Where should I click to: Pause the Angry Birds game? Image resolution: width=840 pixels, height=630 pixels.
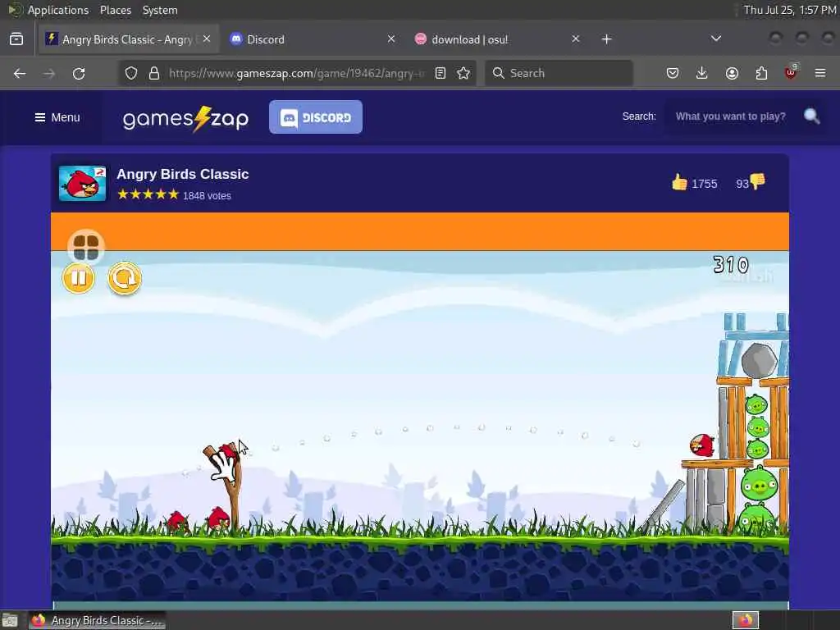point(78,278)
